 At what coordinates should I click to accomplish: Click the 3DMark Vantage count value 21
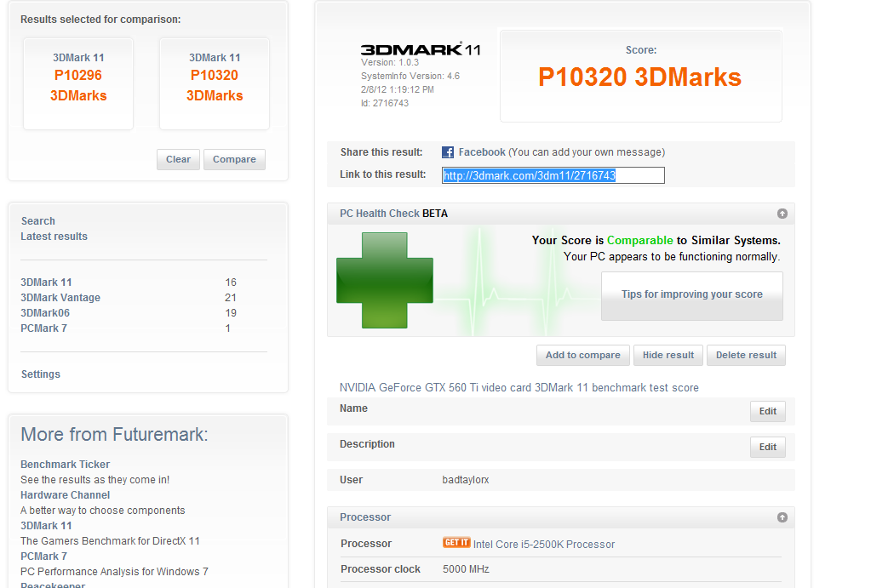click(x=231, y=298)
